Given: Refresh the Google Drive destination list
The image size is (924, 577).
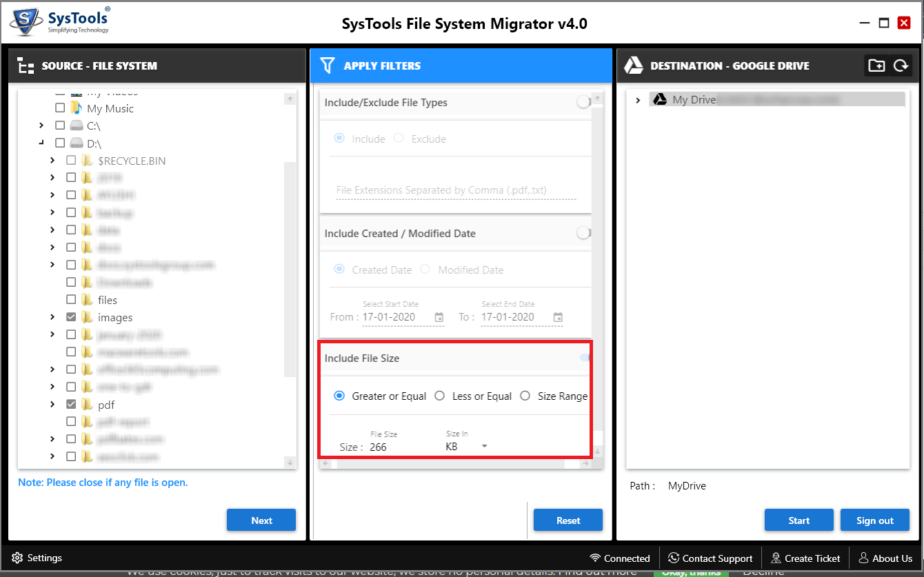Looking at the screenshot, I should (x=901, y=65).
